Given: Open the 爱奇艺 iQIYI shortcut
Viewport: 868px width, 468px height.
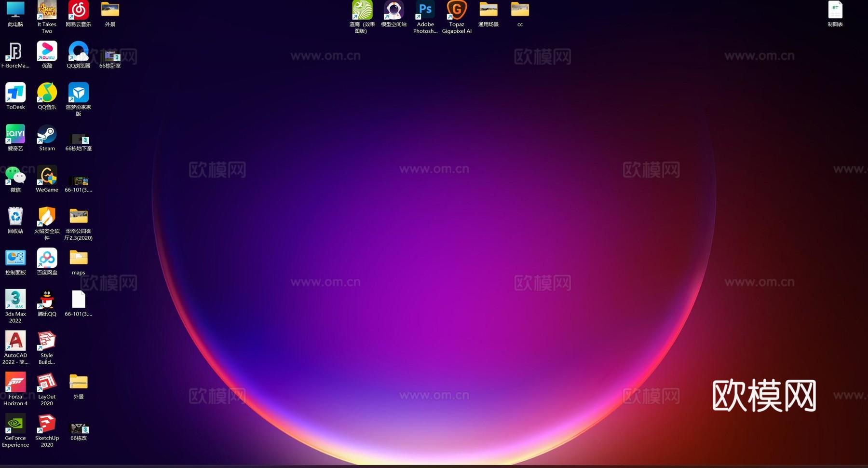Looking at the screenshot, I should tap(15, 134).
